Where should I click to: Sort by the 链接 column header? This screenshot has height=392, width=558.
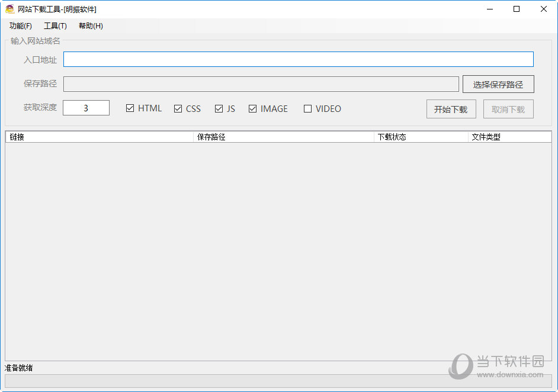point(100,137)
